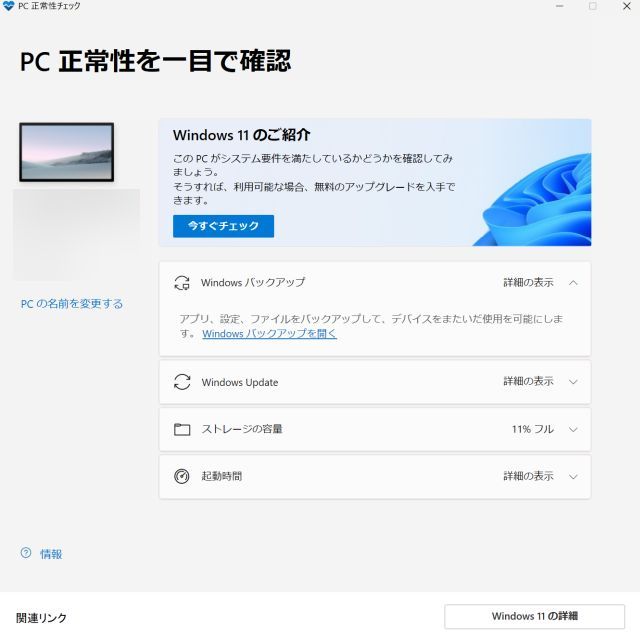Close the PC 正常性チェック window
The height and width of the screenshot is (637, 640).
coord(627,6)
